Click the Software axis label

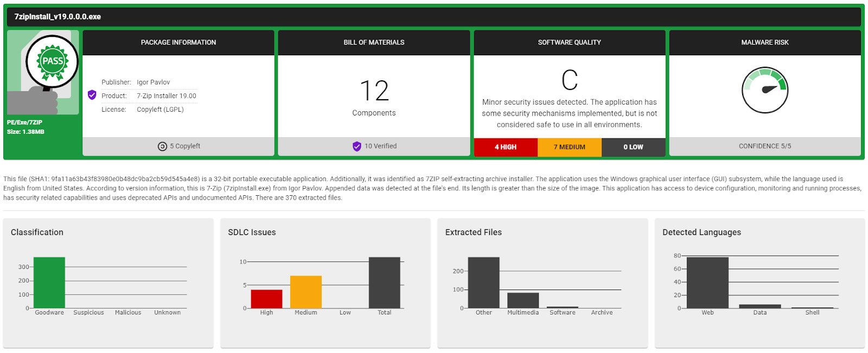click(563, 313)
